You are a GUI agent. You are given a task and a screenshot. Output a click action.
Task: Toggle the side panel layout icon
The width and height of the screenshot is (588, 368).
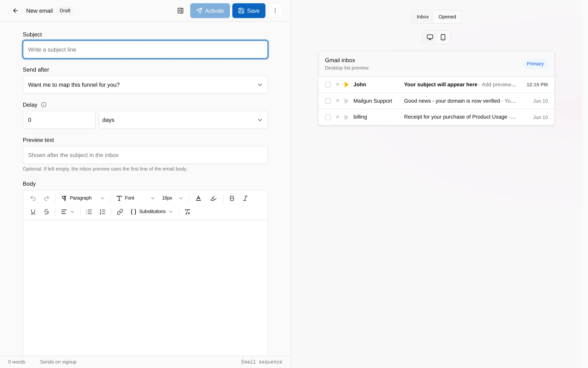tap(180, 11)
